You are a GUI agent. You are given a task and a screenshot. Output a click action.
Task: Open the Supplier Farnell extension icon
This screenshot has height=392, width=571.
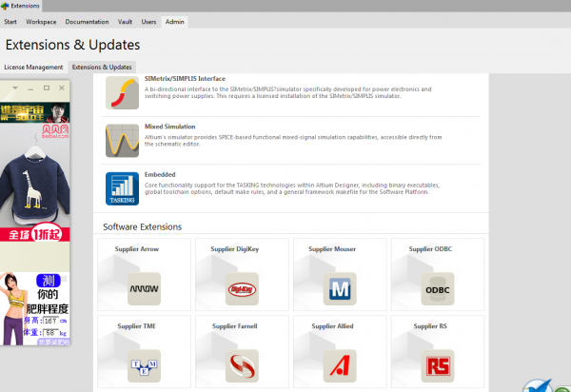pyautogui.click(x=242, y=366)
